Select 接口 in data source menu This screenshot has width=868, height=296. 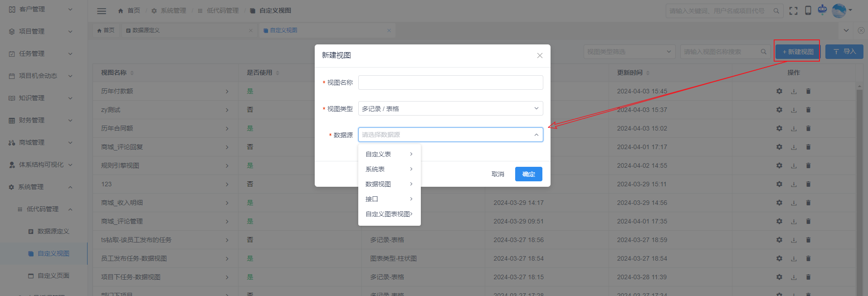[x=390, y=199]
